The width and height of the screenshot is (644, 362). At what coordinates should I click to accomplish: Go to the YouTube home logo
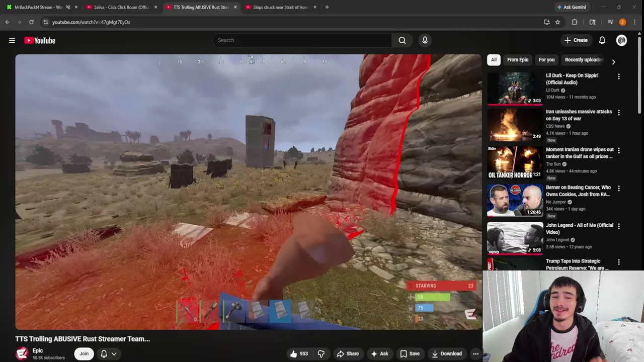[39, 40]
